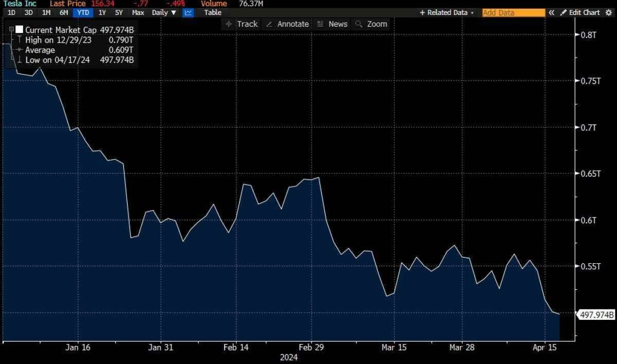Open the Daily interval dropdown
The width and height of the screenshot is (617, 364).
(x=163, y=12)
